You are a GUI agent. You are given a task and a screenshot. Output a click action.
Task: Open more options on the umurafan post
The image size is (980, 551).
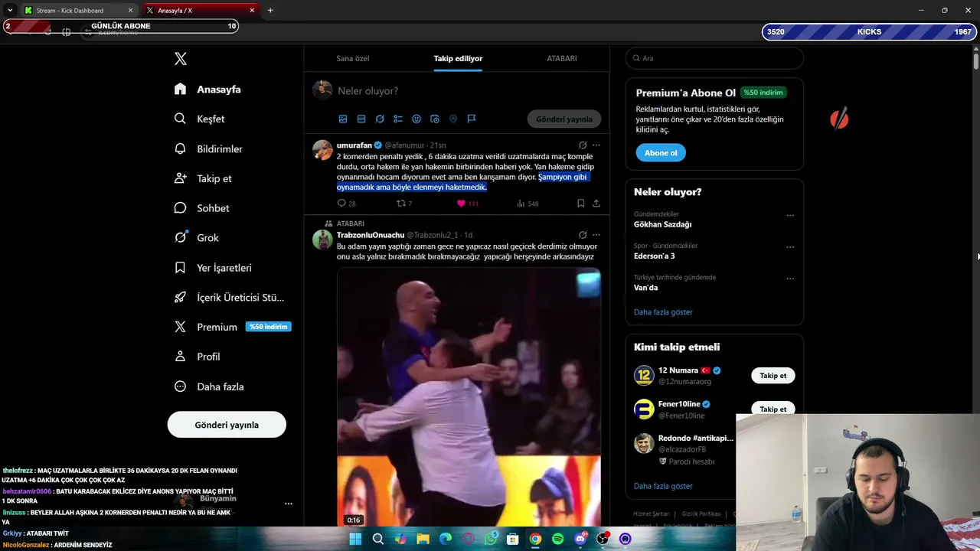pos(596,145)
